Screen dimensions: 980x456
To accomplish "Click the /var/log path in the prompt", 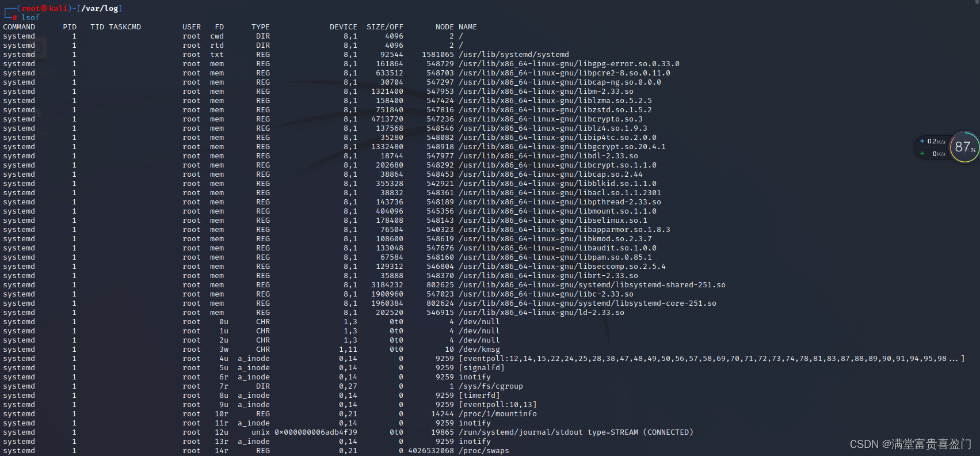I will pyautogui.click(x=100, y=9).
